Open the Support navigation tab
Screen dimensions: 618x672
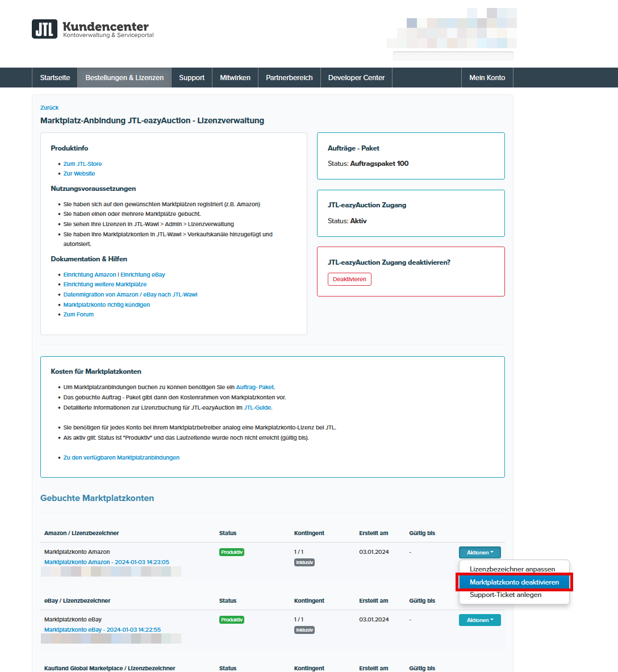pos(191,78)
